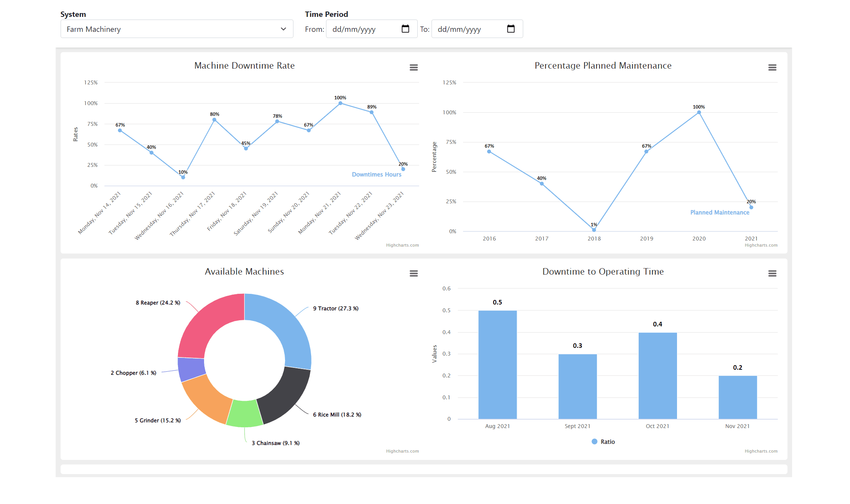Click the 80% data point on Downtime Rate
850x504 pixels.
coord(214,120)
